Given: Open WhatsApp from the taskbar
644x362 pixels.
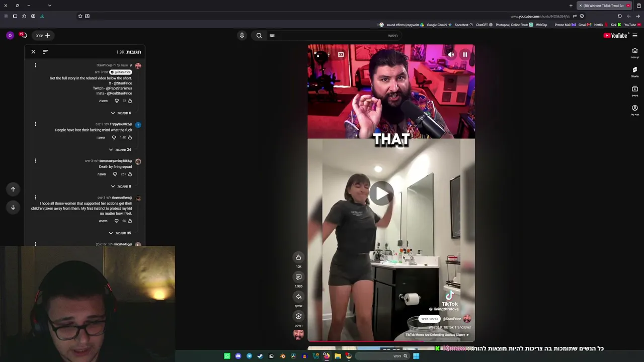Looking at the screenshot, I should pos(227,356).
